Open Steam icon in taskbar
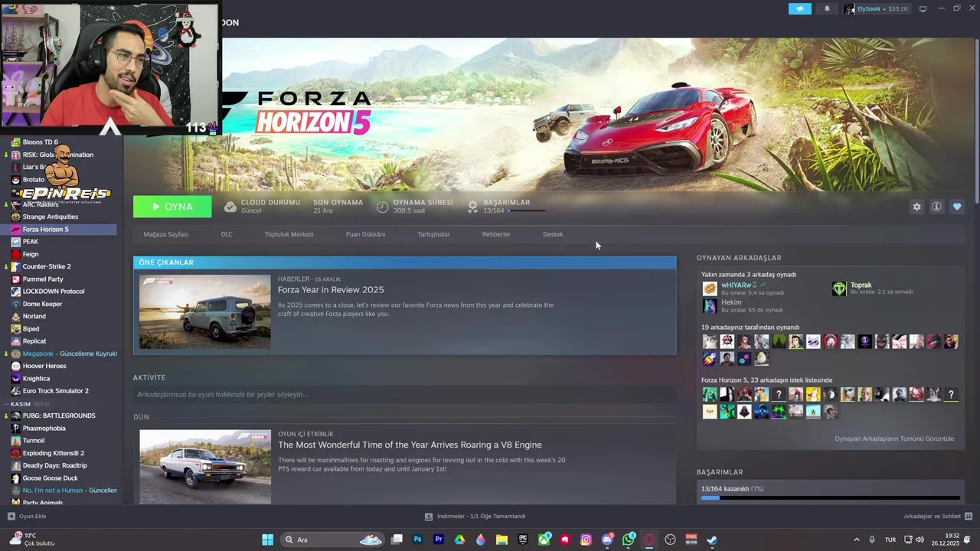This screenshot has width=980, height=551. 712,540
